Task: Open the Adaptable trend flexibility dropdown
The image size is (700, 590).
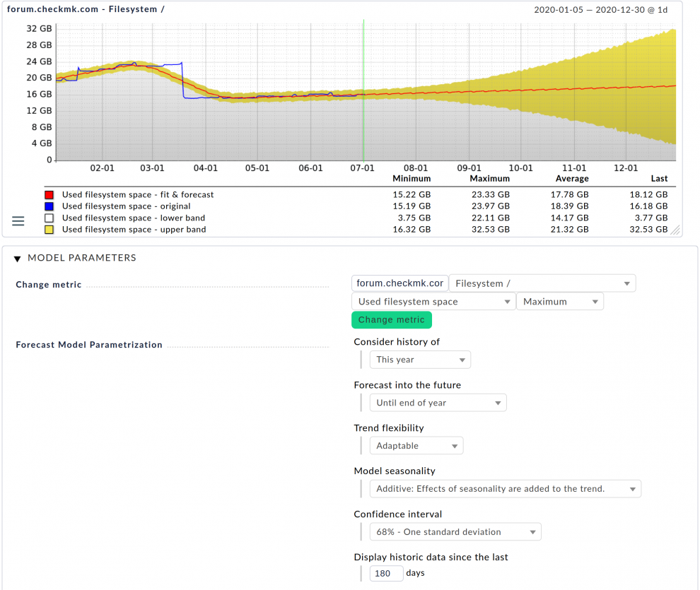Action: tap(416, 446)
